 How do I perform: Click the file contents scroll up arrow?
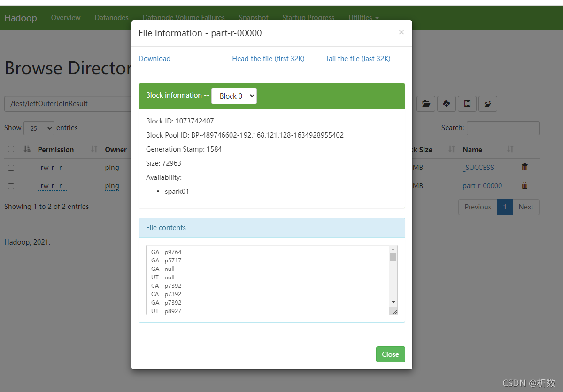[393, 249]
